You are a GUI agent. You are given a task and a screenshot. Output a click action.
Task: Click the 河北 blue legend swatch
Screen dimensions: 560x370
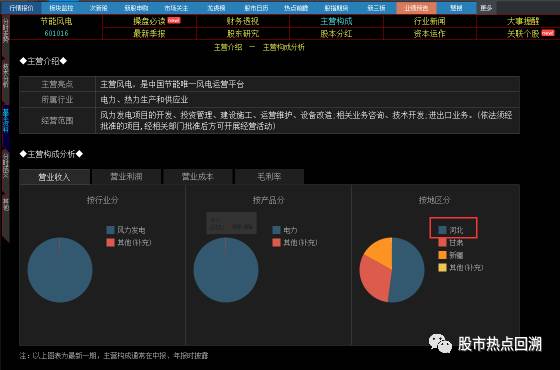click(442, 230)
